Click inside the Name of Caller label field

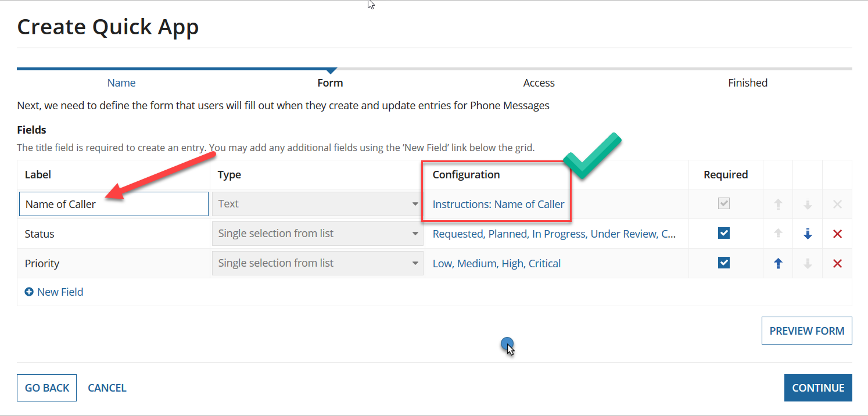(x=113, y=203)
